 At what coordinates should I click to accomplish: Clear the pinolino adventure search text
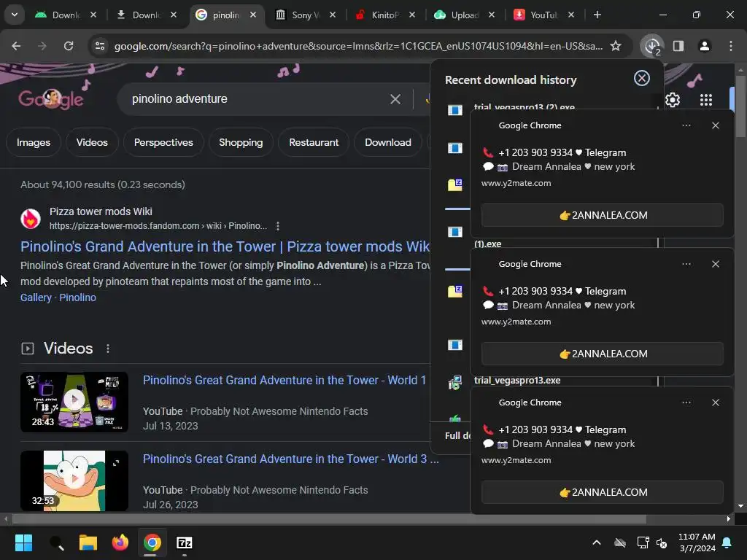click(x=395, y=99)
